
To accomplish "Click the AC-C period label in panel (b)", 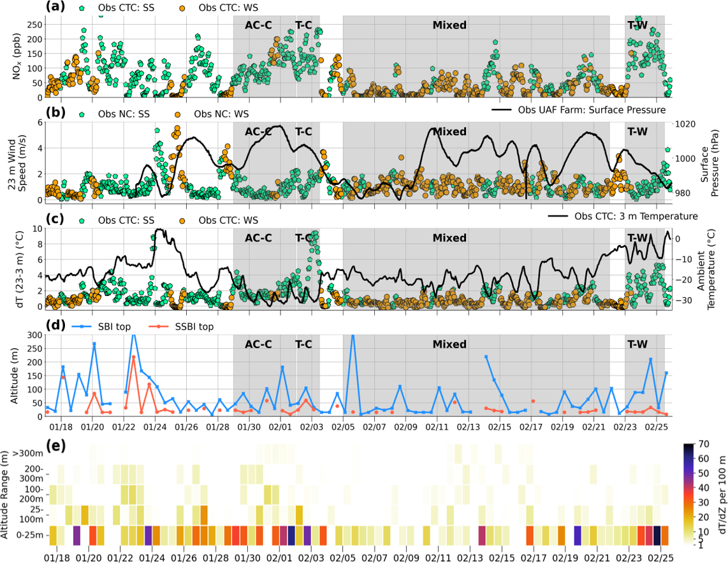I will click(258, 132).
